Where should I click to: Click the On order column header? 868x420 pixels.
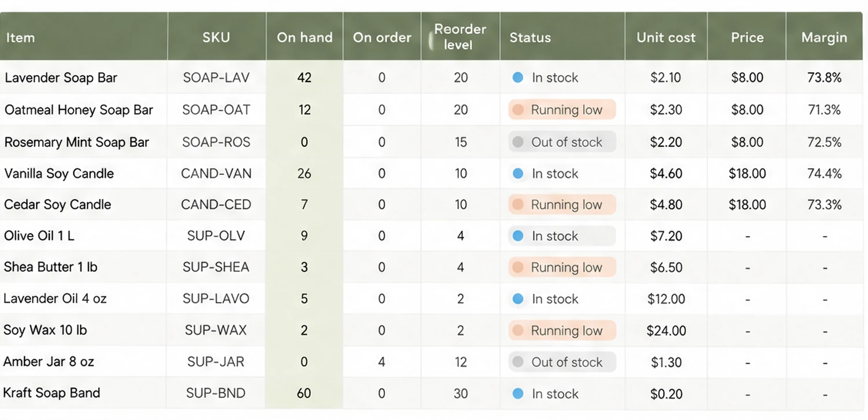382,38
